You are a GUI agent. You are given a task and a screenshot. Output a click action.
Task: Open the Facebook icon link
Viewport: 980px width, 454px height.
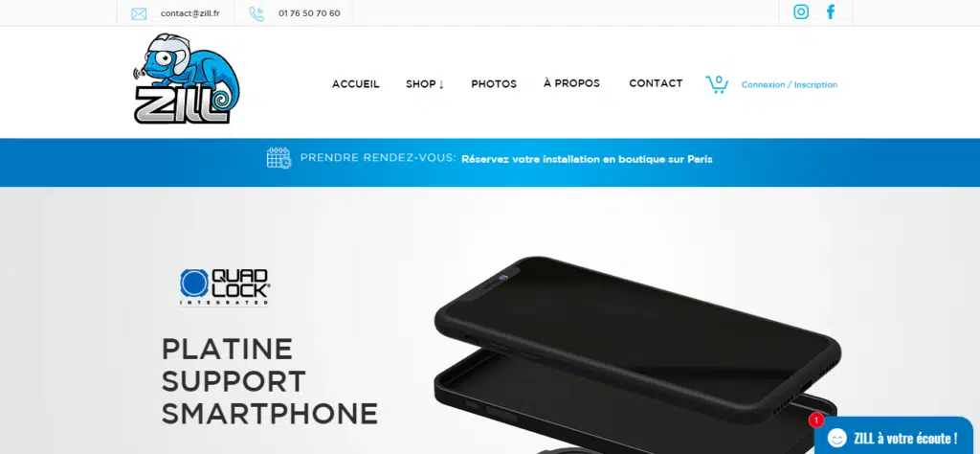(831, 11)
